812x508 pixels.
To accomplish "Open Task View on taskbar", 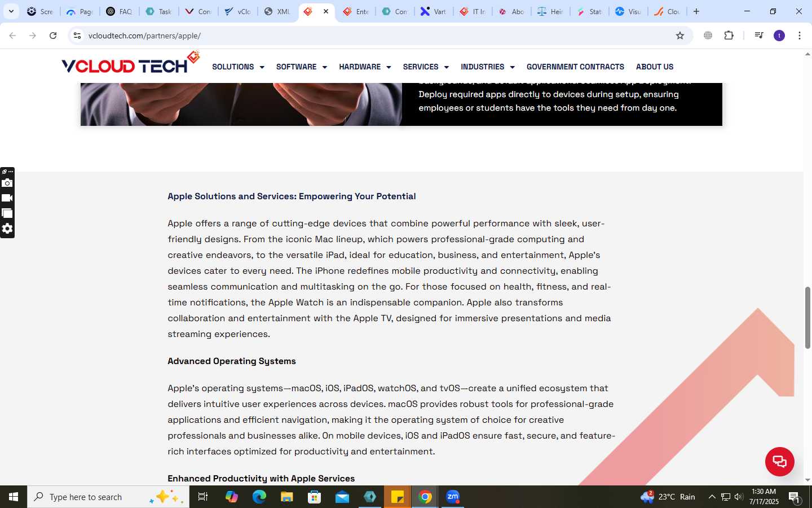I will [203, 497].
